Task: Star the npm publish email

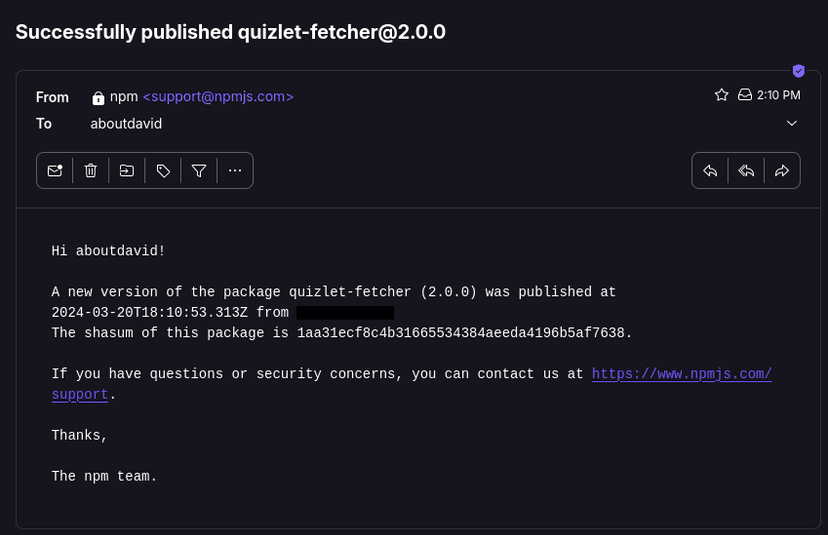Action: pos(721,95)
